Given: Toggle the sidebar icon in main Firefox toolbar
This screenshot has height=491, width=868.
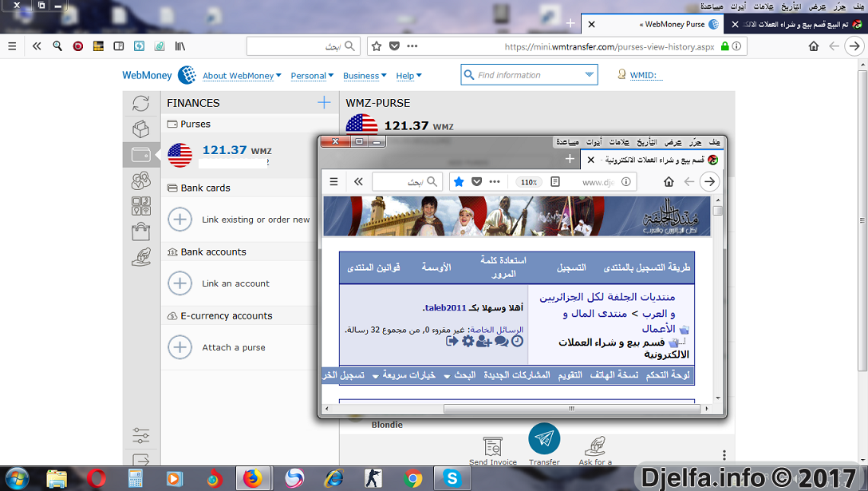Looking at the screenshot, I should tap(118, 46).
